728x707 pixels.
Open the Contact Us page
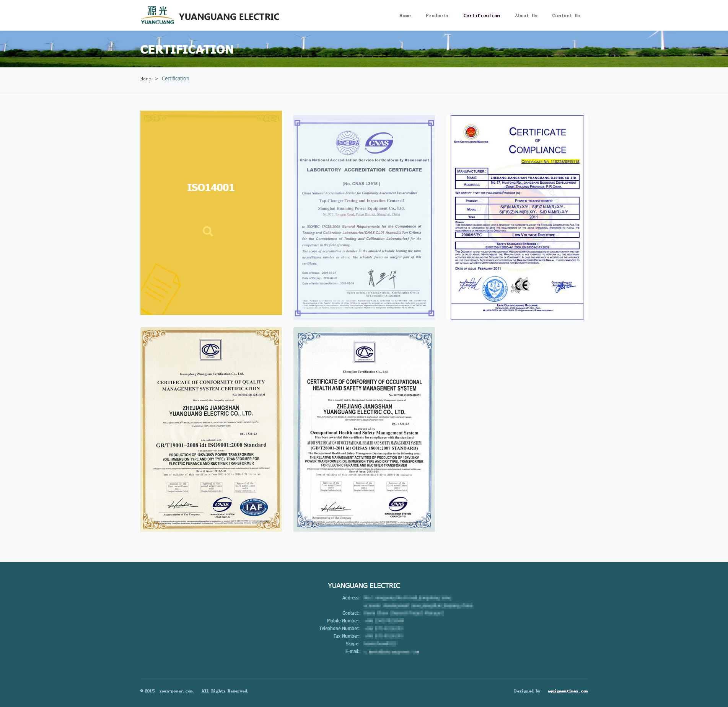tap(566, 16)
